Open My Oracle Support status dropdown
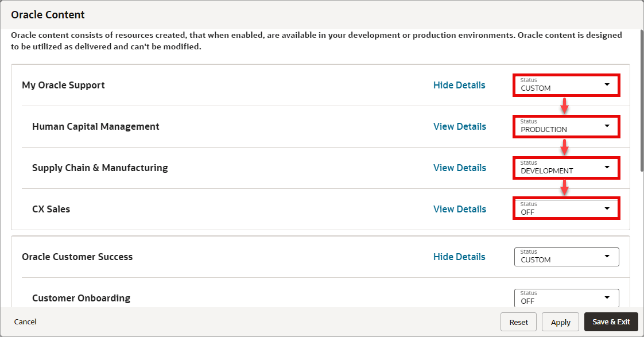644x337 pixels. [567, 85]
